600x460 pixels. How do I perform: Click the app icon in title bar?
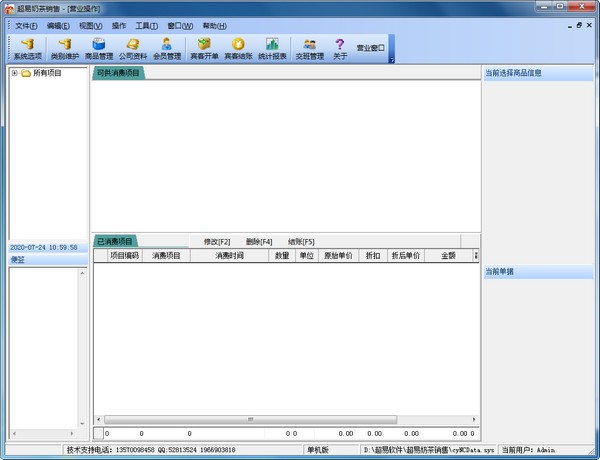pyautogui.click(x=9, y=8)
